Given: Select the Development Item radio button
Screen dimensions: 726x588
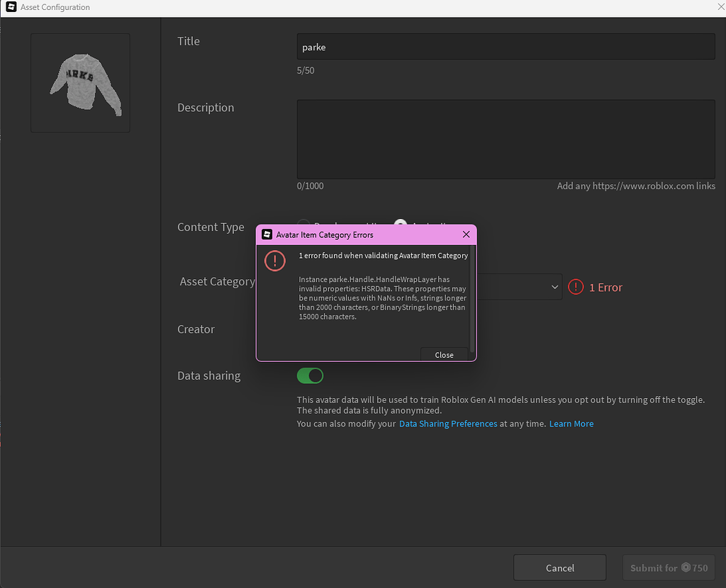Looking at the screenshot, I should [303, 223].
